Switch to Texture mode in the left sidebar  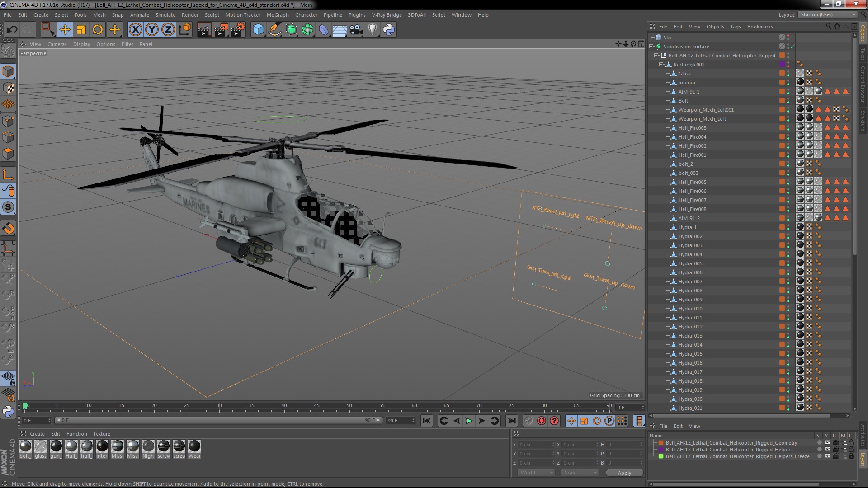tap(8, 88)
